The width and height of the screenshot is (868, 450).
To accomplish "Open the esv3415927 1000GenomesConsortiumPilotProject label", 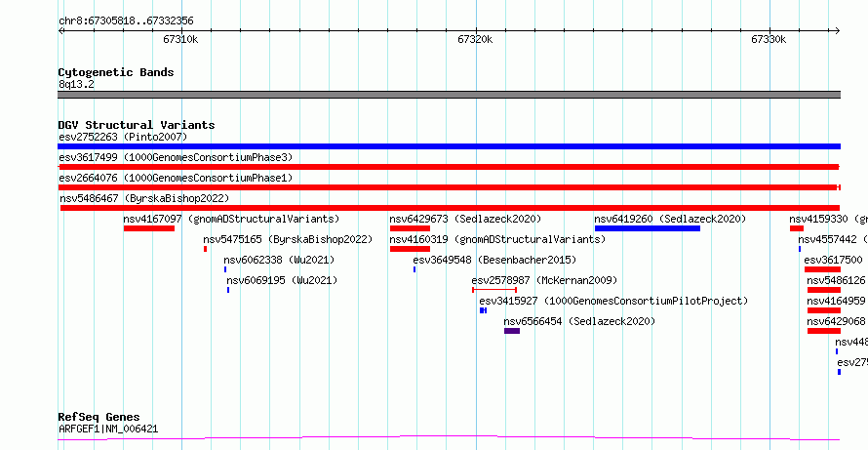I will [613, 301].
